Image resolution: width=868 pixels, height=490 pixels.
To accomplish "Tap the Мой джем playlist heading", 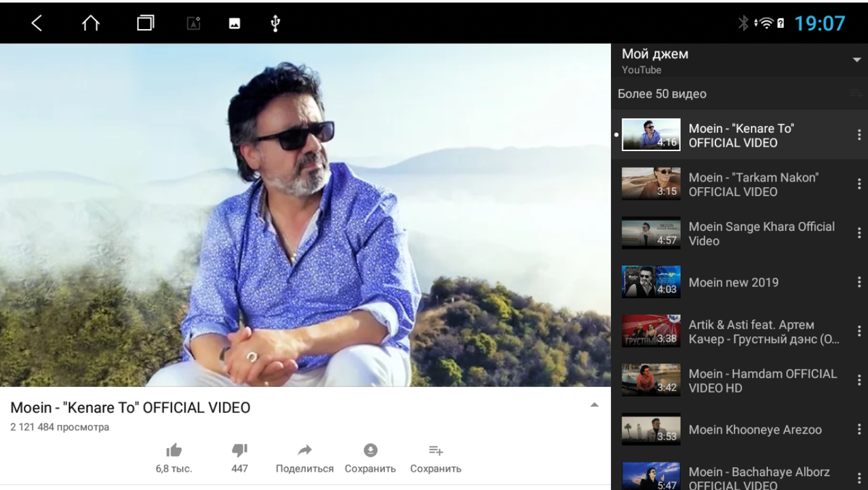I will [x=655, y=54].
